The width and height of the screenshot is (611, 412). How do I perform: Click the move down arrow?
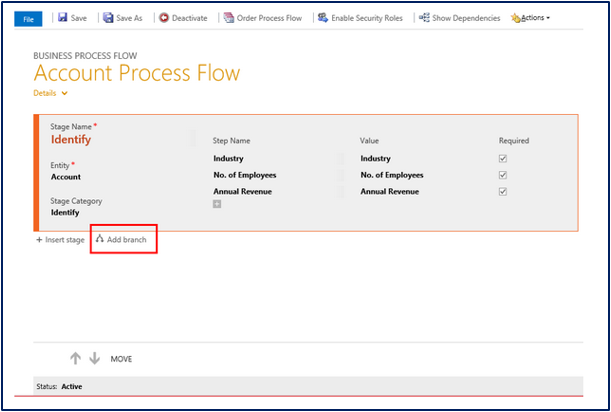[x=94, y=358]
